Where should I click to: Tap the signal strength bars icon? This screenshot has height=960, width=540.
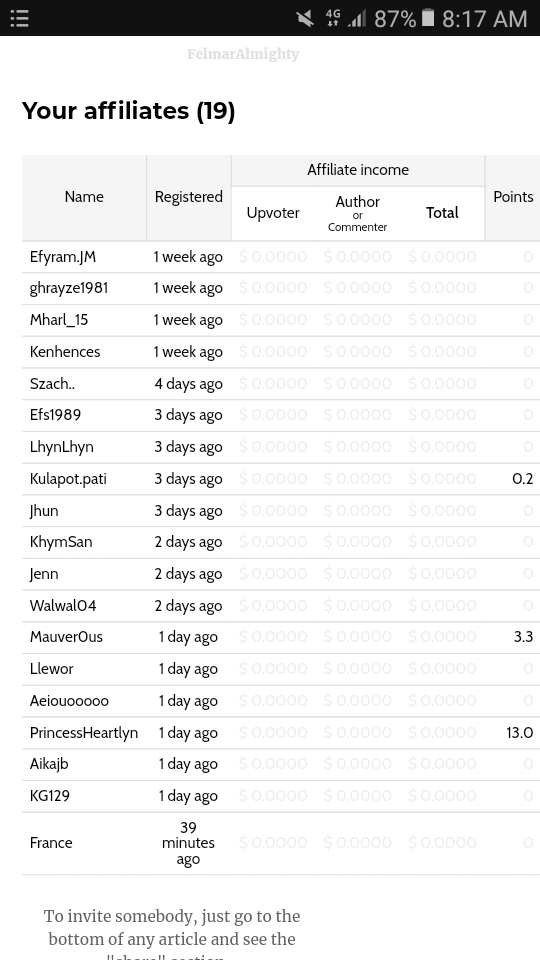pos(357,19)
